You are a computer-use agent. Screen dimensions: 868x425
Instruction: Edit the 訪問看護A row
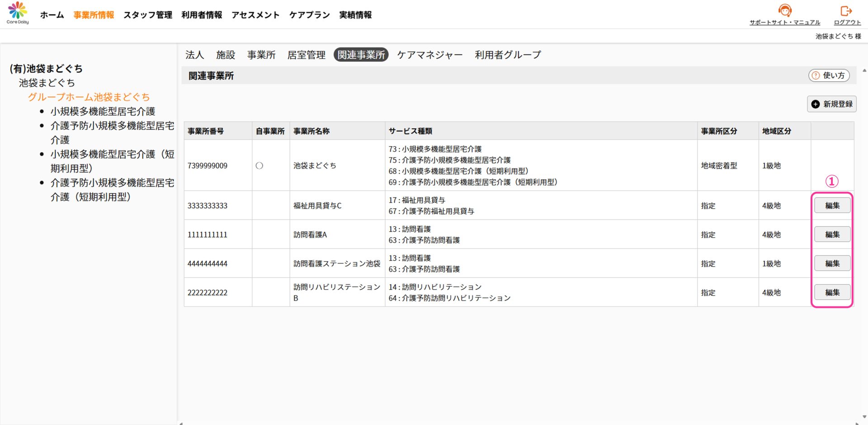click(x=832, y=234)
